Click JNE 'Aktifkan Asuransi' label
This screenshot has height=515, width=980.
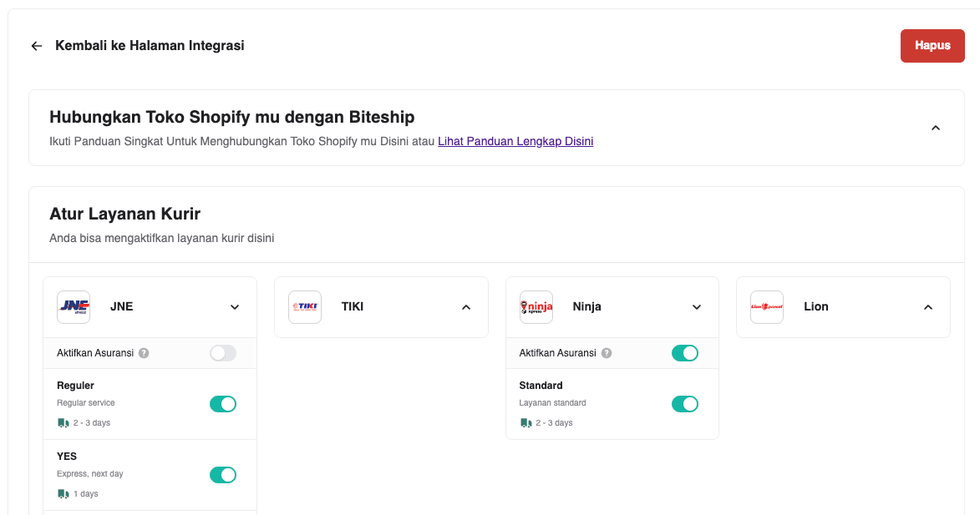point(95,353)
